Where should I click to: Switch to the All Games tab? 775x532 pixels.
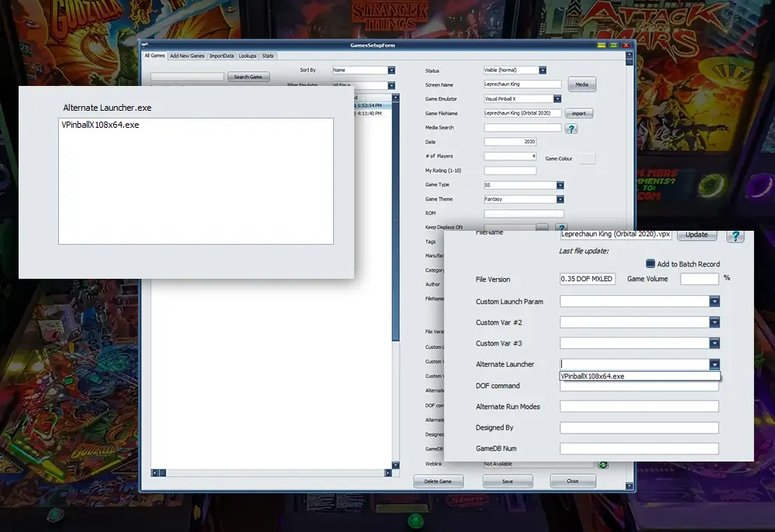[155, 56]
